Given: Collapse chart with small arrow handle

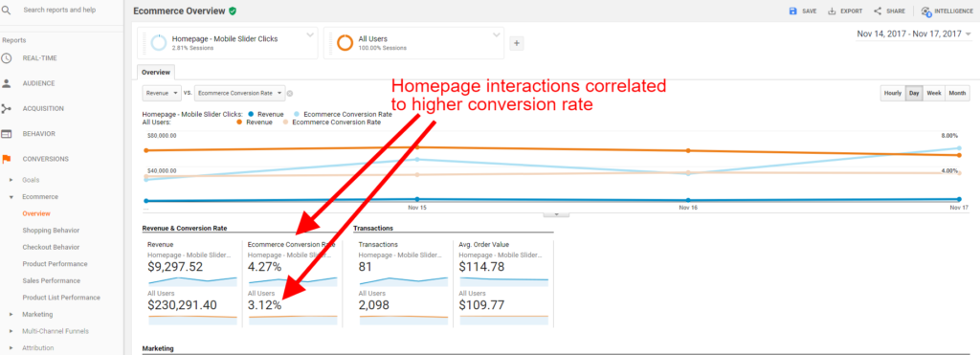Looking at the screenshot, I should 556,214.
